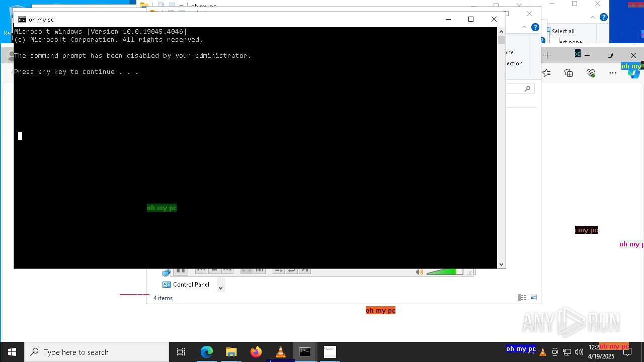Click "Select all" in the Explorer ribbon
The height and width of the screenshot is (362, 644).
562,31
